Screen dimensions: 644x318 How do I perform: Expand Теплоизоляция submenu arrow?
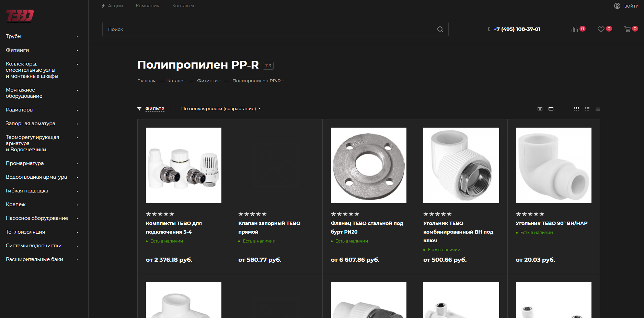click(x=77, y=232)
